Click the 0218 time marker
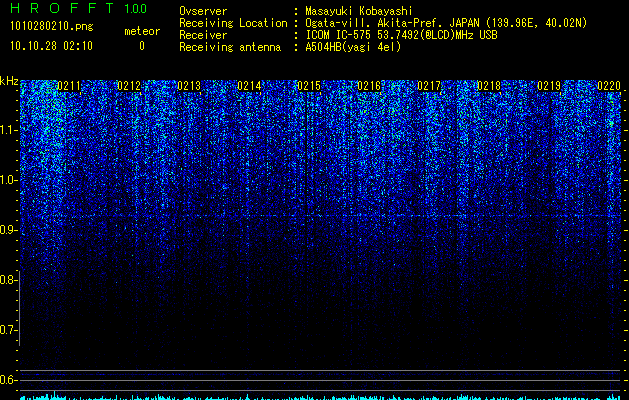Viewport: 629px width, 400px height. (489, 86)
